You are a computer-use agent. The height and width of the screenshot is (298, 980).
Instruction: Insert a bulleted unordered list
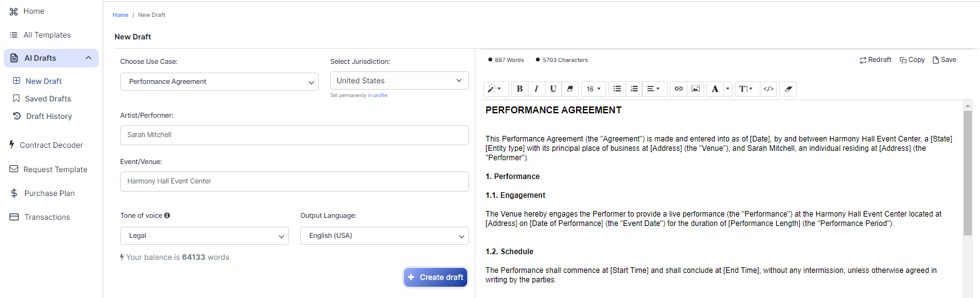(x=617, y=89)
